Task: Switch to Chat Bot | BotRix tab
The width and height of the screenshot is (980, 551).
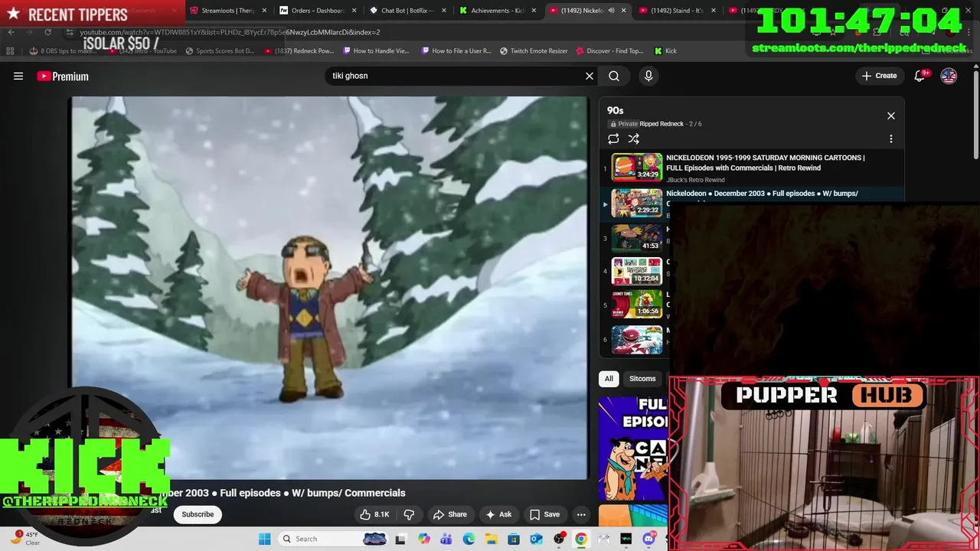Action: 407,11
